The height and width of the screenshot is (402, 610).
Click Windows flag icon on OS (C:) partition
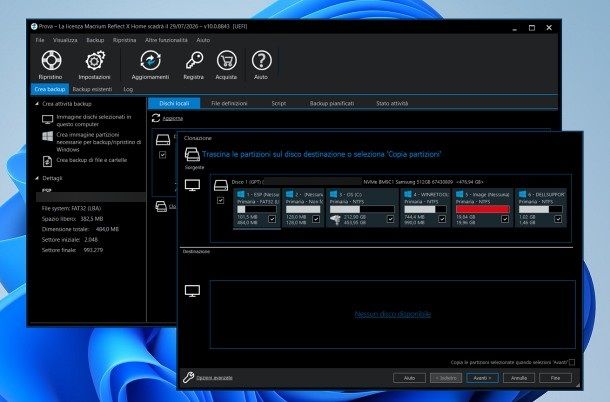pyautogui.click(x=333, y=194)
